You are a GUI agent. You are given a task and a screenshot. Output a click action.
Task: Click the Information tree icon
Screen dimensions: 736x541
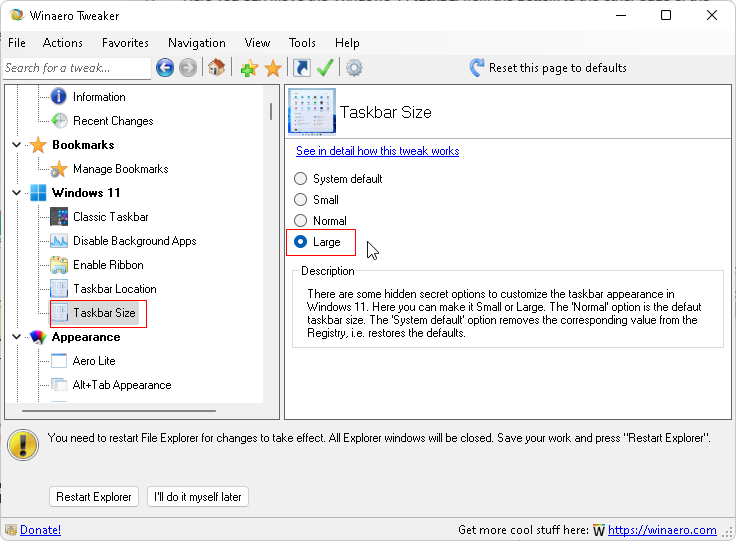click(59, 96)
